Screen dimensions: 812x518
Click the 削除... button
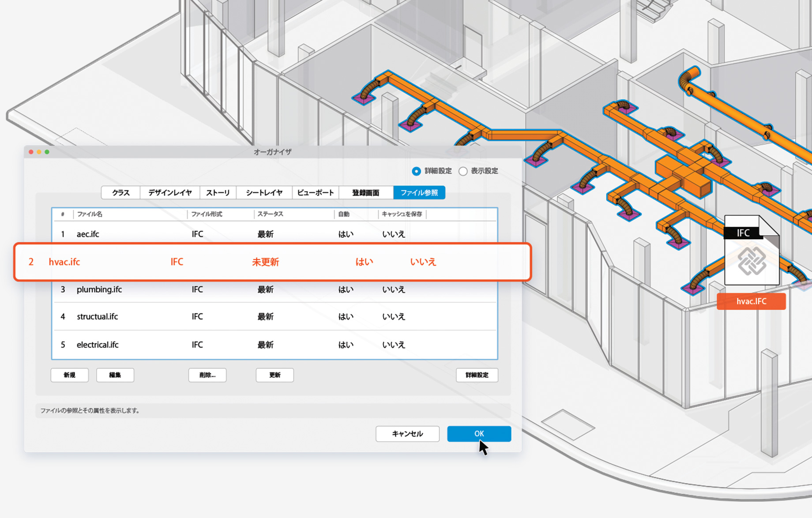[x=207, y=375]
